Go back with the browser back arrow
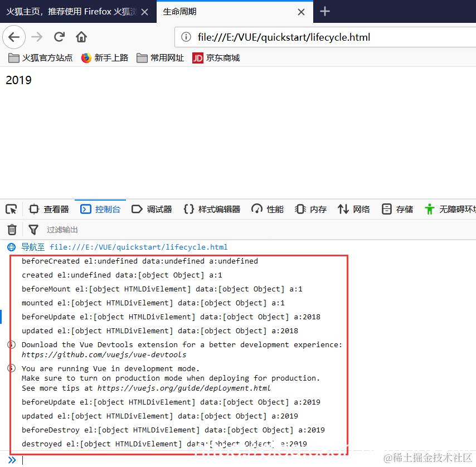476x467 pixels. (14, 37)
